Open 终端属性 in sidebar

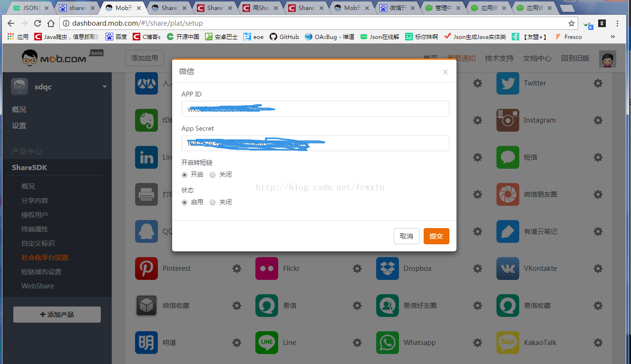[x=35, y=229]
